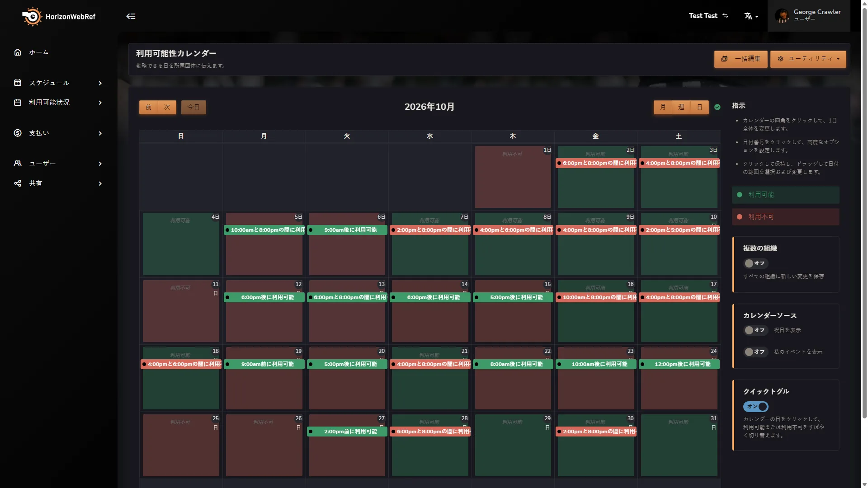This screenshot has height=488, width=868.
Task: Expand the スケジュール submenu chevron
Action: click(100, 83)
